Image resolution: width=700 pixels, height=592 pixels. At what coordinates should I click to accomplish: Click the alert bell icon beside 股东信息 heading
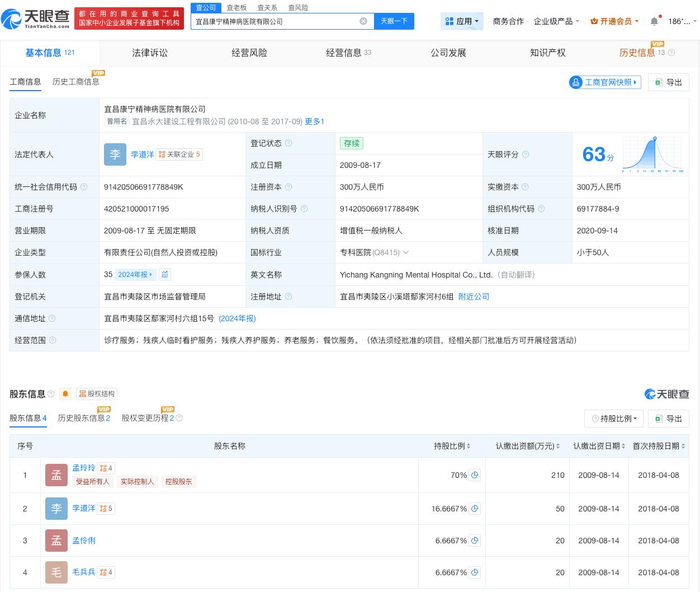[65, 393]
